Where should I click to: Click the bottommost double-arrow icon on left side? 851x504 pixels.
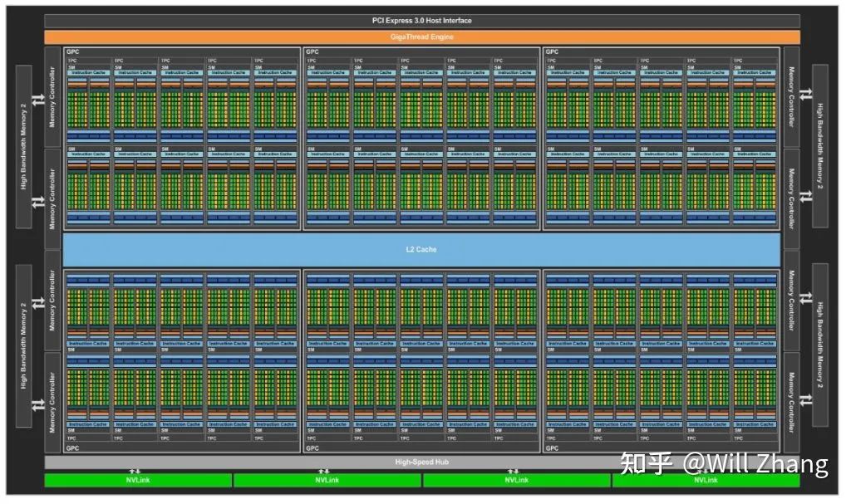point(38,404)
